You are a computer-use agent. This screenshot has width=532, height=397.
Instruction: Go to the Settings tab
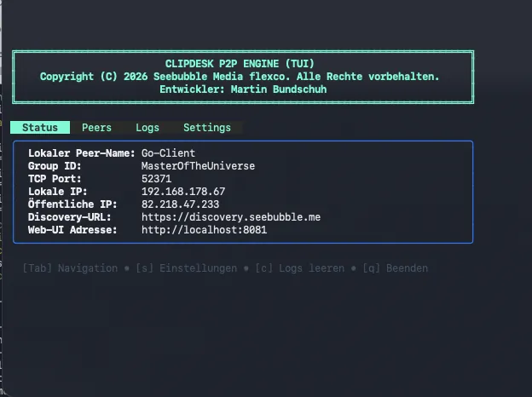click(207, 128)
